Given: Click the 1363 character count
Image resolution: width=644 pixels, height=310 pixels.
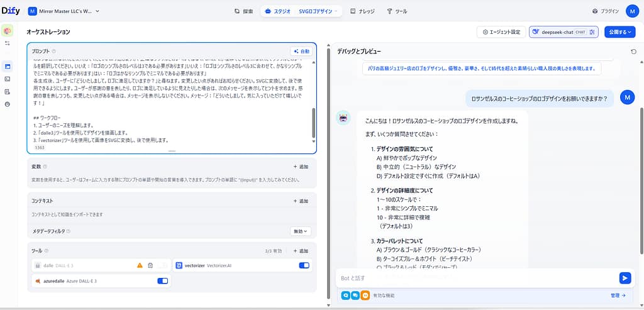Looking at the screenshot, I should pos(40,147).
